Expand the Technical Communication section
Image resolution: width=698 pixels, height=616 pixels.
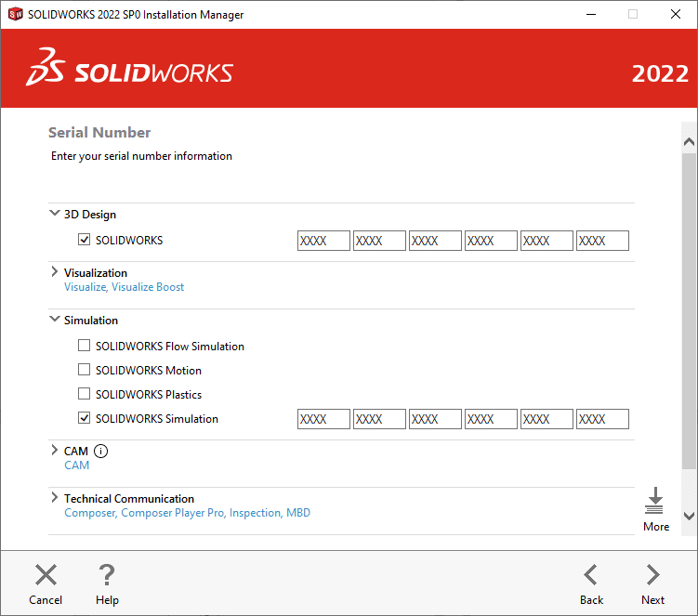point(54,499)
